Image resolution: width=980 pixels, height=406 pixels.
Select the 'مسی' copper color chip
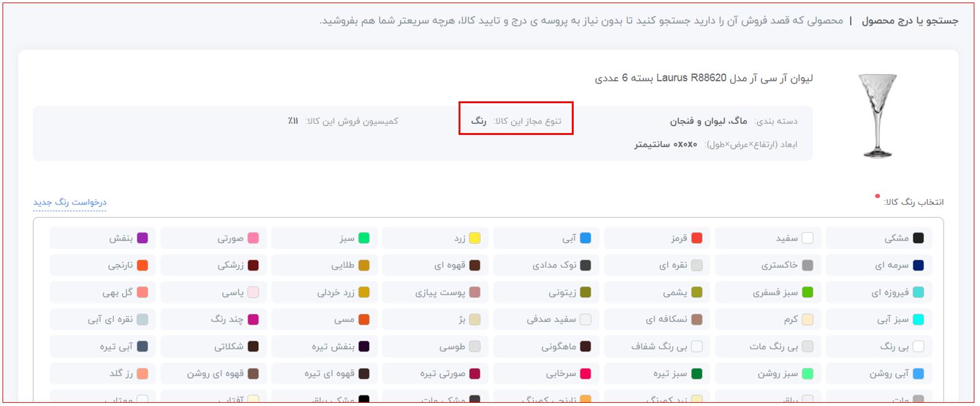[324, 320]
